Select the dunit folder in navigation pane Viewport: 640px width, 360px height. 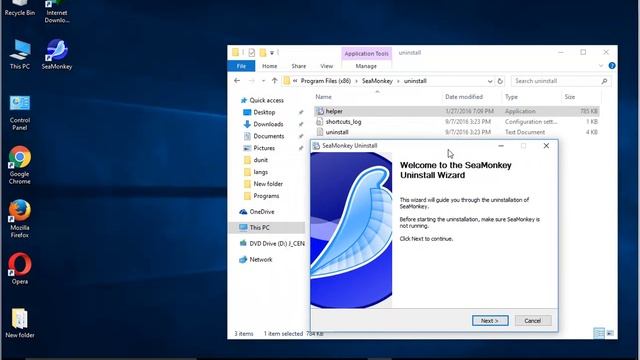pos(260,160)
